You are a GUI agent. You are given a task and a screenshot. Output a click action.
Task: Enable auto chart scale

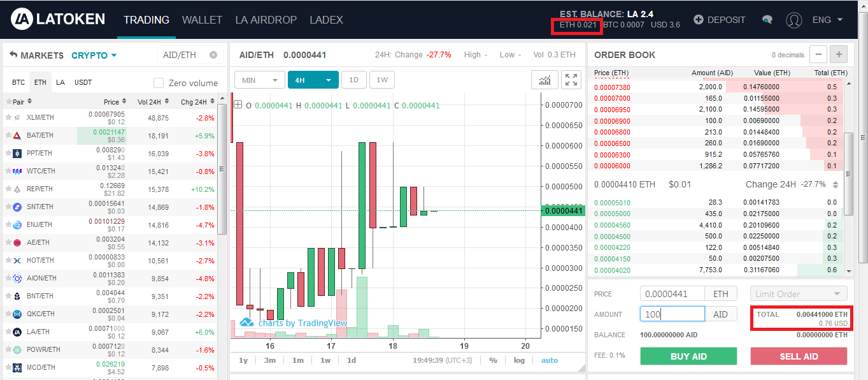(x=550, y=360)
